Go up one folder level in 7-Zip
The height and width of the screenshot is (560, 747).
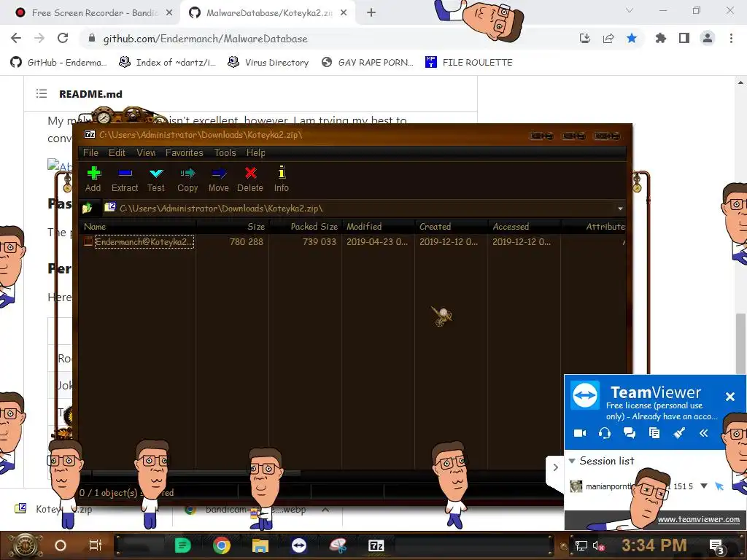[x=88, y=208]
